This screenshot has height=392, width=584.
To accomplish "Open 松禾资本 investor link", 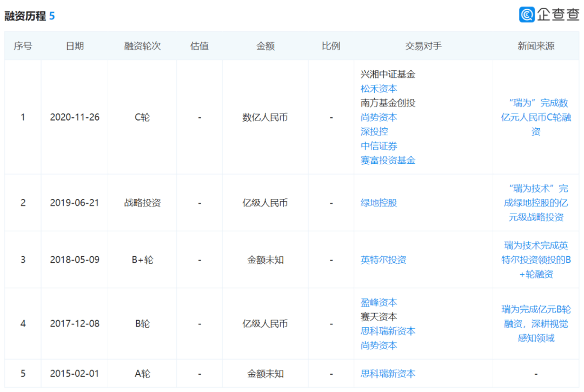I will (x=379, y=89).
